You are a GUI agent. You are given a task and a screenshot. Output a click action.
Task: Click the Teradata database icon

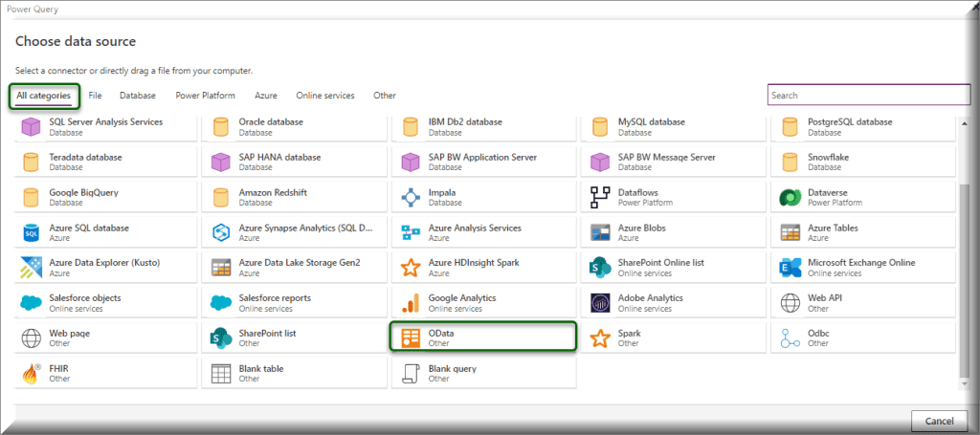pos(32,163)
